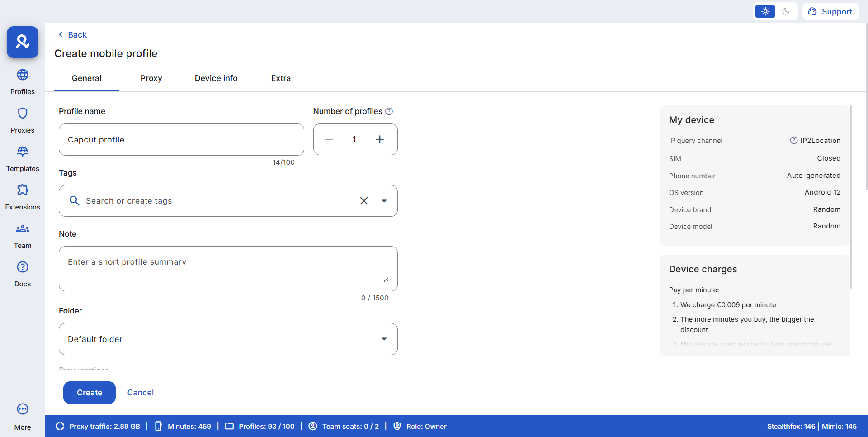This screenshot has width=868, height=437.
Task: Open Extensions puzzle icon
Action: [x=23, y=190]
